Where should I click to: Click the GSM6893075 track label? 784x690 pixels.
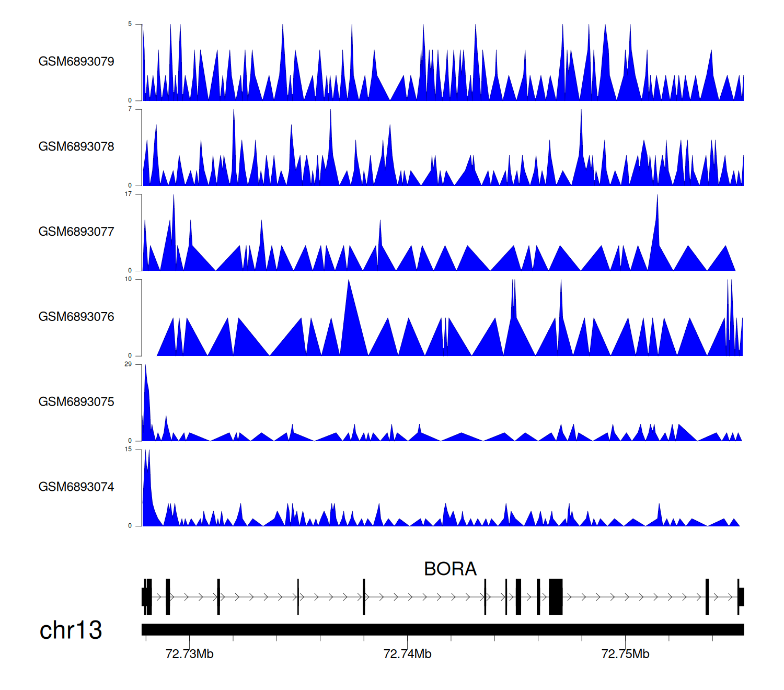[76, 402]
